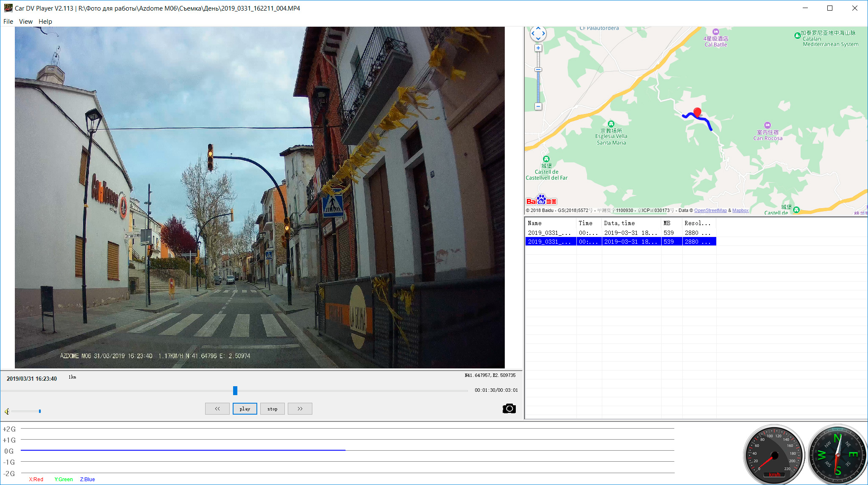Screen dimensions: 868x485
Task: Click the Baidu map logo
Action: point(541,200)
